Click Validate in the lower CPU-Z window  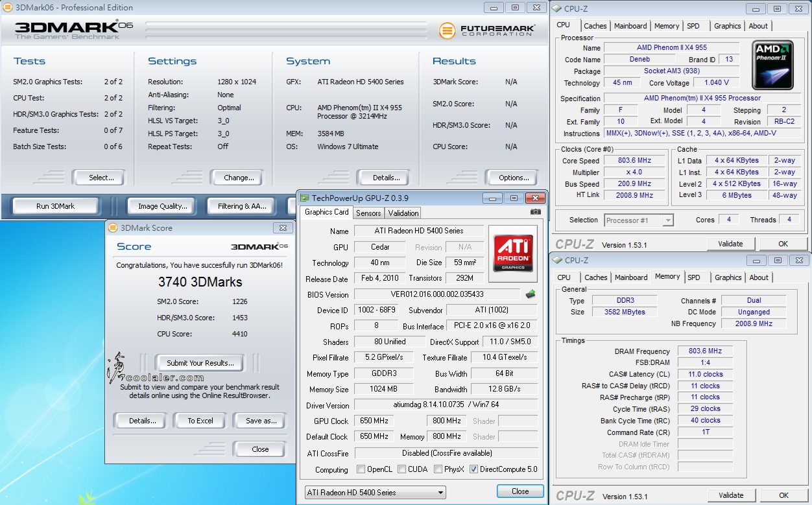pyautogui.click(x=731, y=495)
